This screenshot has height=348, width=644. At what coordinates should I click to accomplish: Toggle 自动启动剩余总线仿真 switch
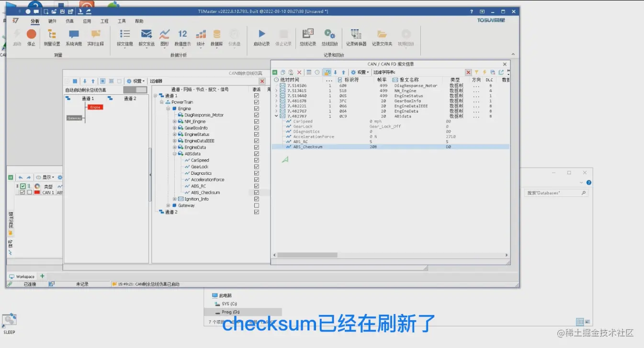135,90
